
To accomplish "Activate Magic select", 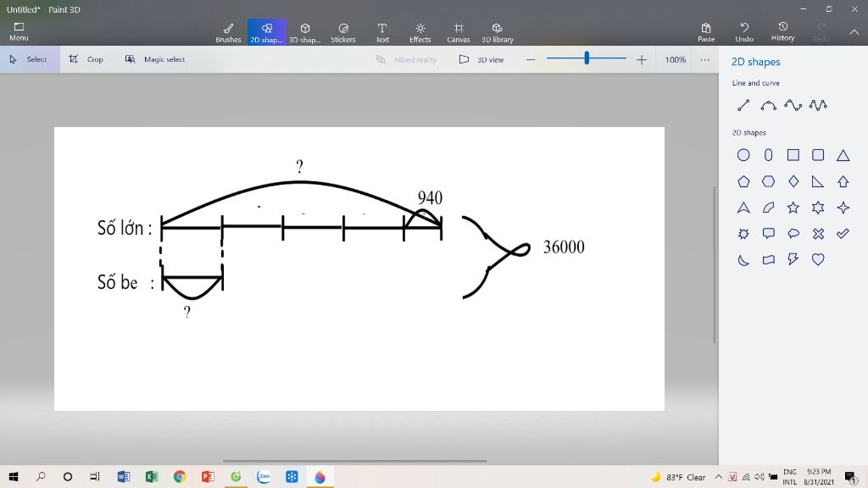I will [155, 59].
